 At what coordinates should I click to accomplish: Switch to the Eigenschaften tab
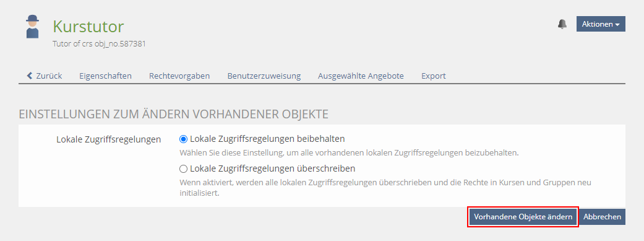click(106, 76)
